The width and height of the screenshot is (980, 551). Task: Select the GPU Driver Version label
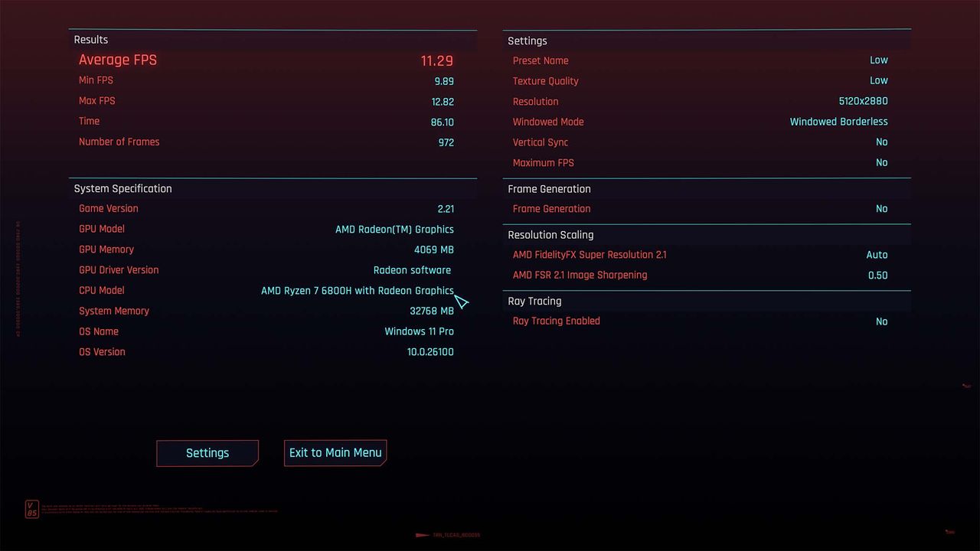coord(119,270)
